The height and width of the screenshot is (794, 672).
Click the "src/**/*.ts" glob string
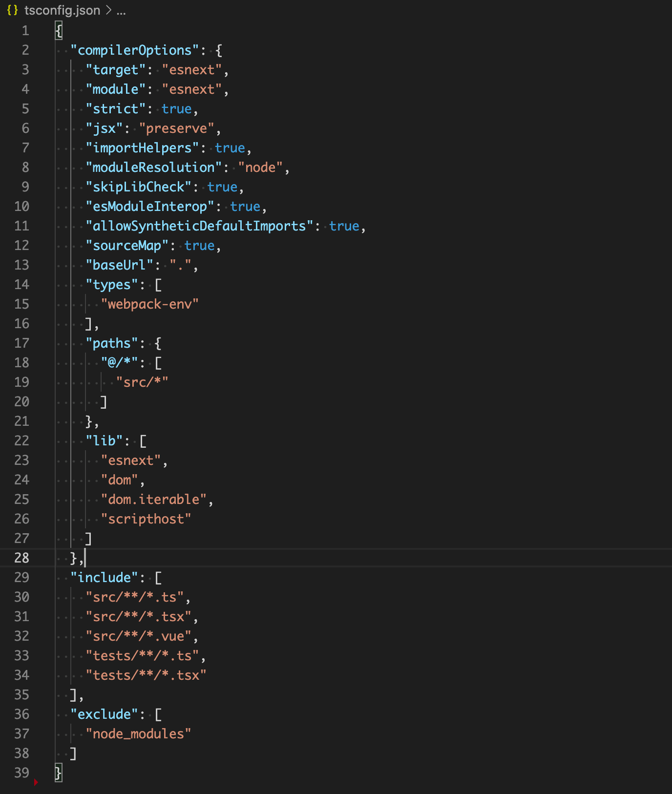pyautogui.click(x=135, y=597)
